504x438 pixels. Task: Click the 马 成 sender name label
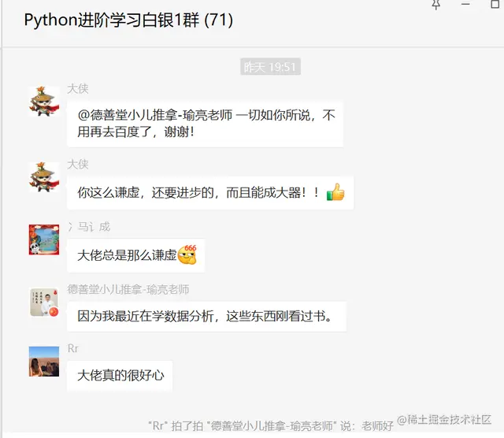89,227
